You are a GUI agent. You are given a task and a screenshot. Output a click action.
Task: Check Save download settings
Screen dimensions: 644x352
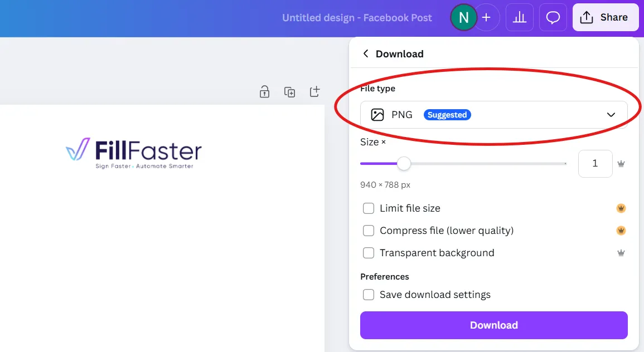pyautogui.click(x=369, y=294)
